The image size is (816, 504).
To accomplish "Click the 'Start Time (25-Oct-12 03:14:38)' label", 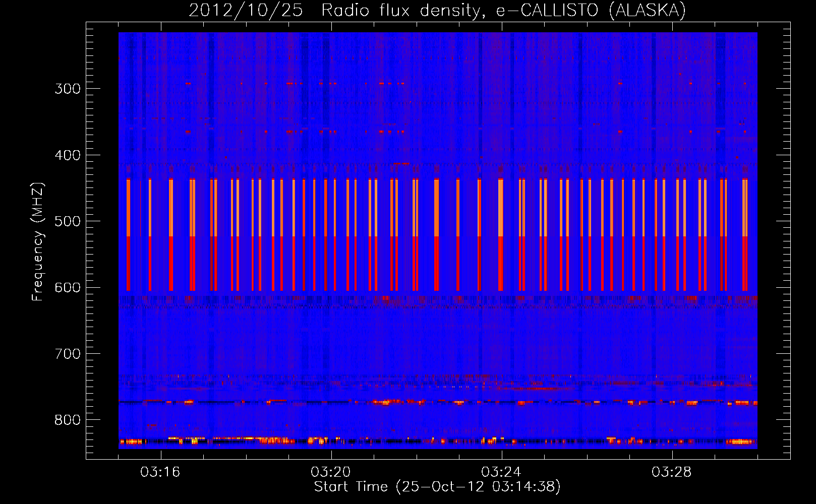I will (x=437, y=487).
